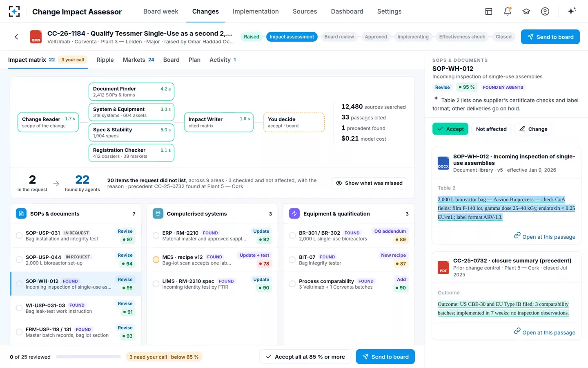Image resolution: width=588 pixels, height=368 pixels.
Task: Select the Registration Checker agent node
Action: [x=131, y=153]
